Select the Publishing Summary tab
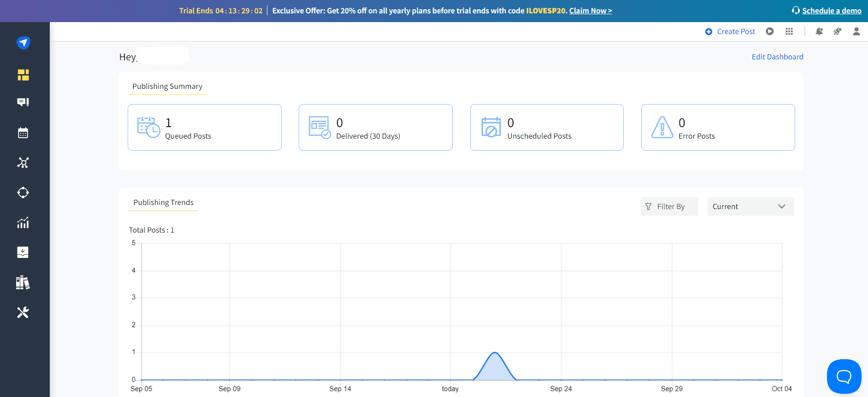868x397 pixels. (167, 87)
